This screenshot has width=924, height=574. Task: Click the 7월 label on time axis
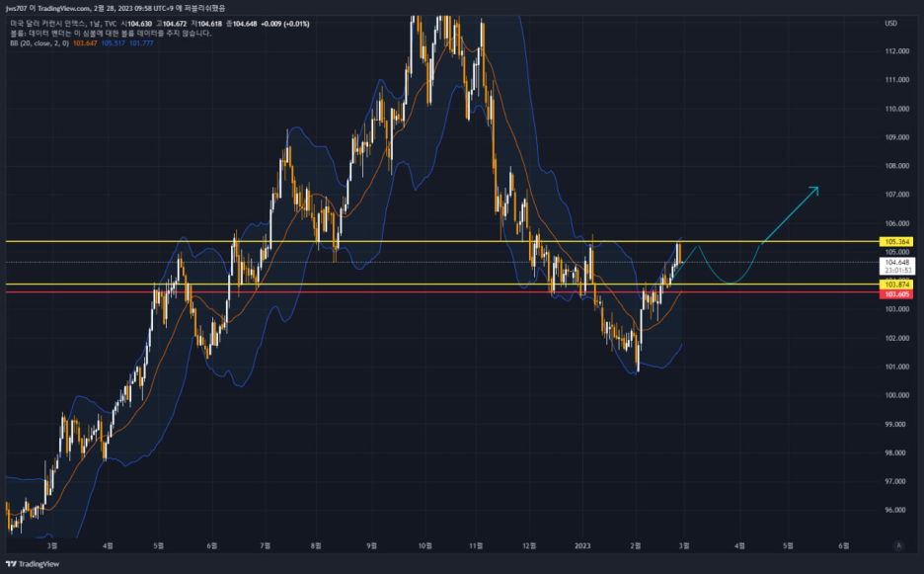point(266,545)
